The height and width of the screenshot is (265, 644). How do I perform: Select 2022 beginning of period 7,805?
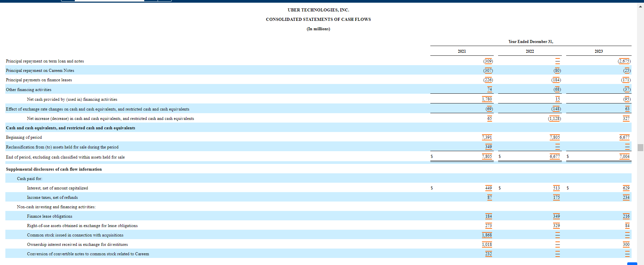tap(555, 137)
